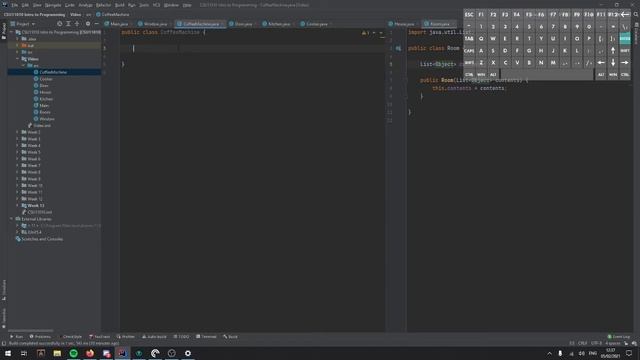This screenshot has height=360, width=640.
Task: Expand all nodes in Project panel
Action: (68, 24)
